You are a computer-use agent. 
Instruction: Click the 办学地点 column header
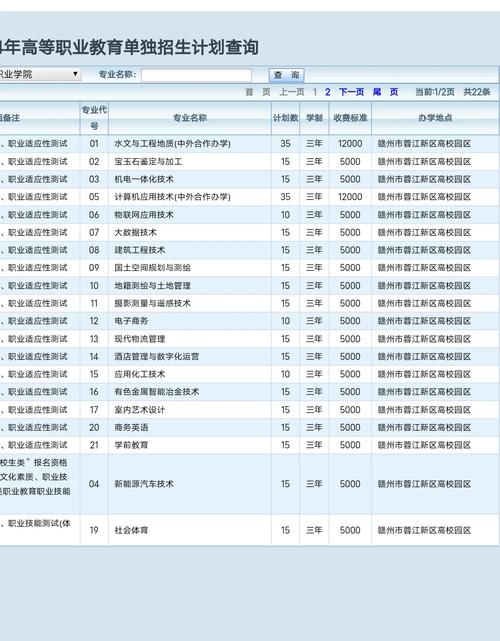pos(435,118)
